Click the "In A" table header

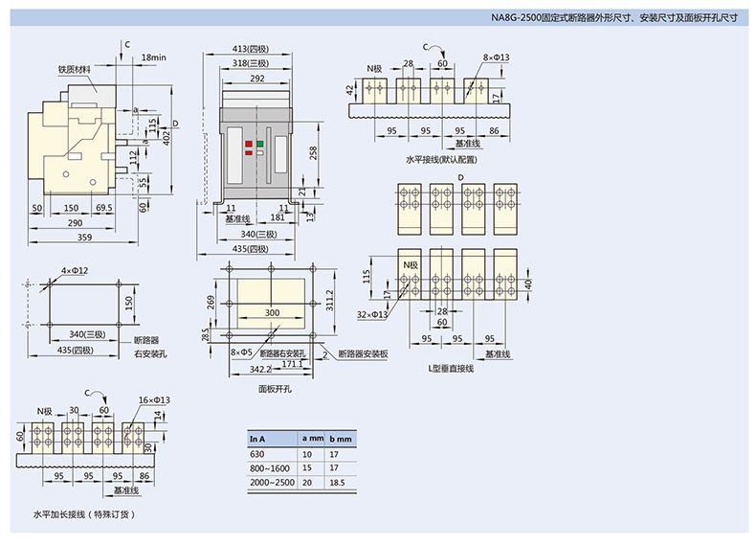(256, 439)
